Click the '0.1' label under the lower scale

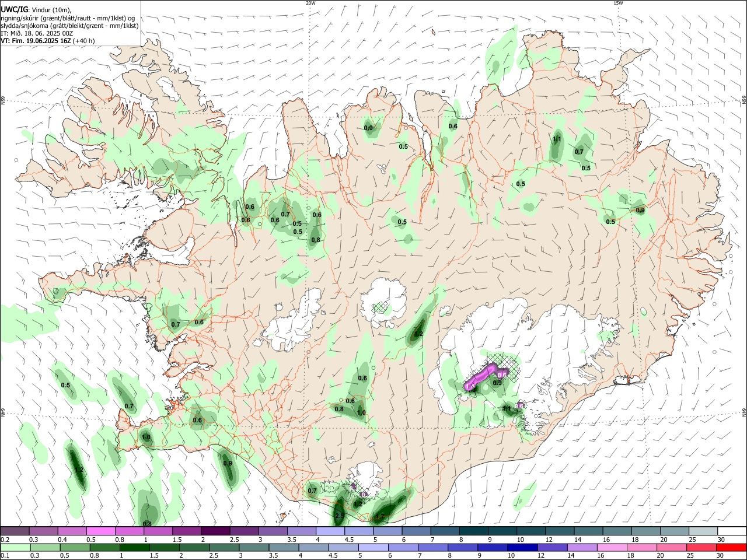point(5,555)
